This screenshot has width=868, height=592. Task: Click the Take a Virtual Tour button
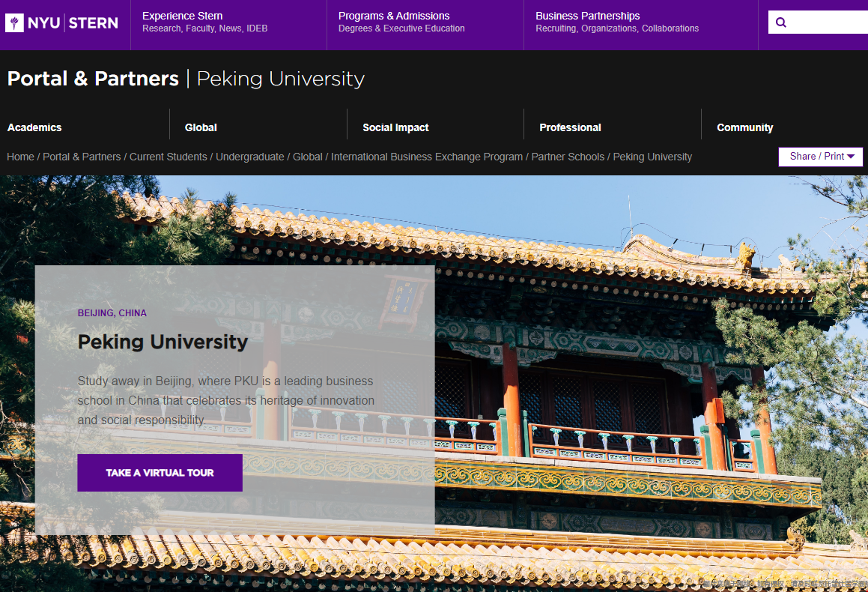(x=160, y=473)
